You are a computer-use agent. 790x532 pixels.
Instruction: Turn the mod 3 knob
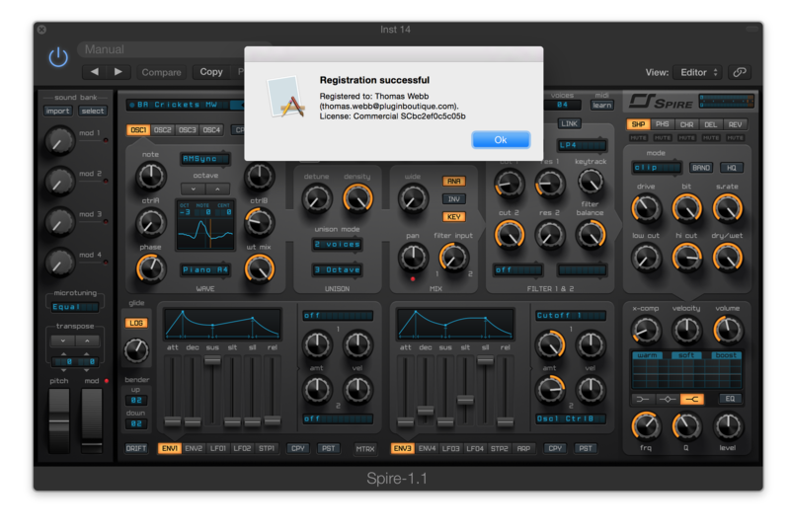60,222
